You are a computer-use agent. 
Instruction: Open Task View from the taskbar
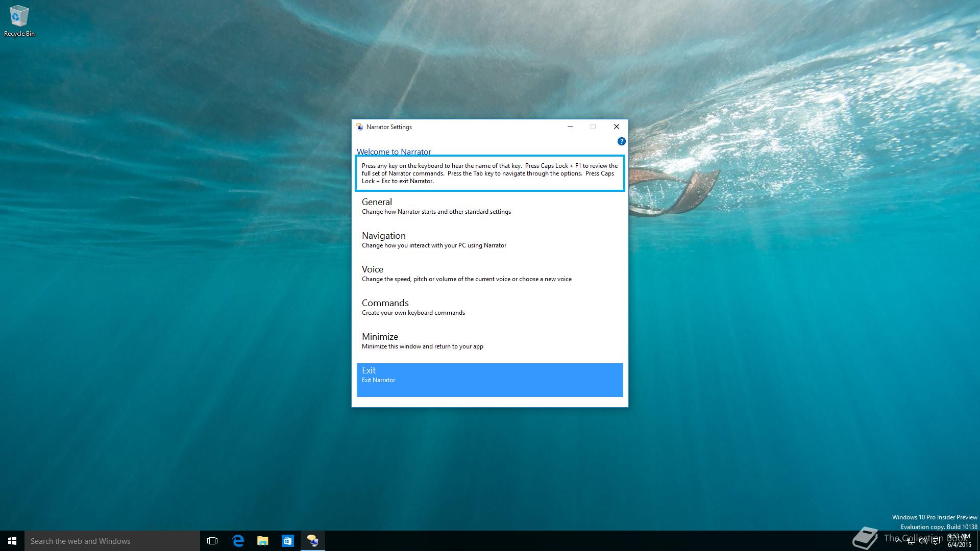click(x=212, y=541)
